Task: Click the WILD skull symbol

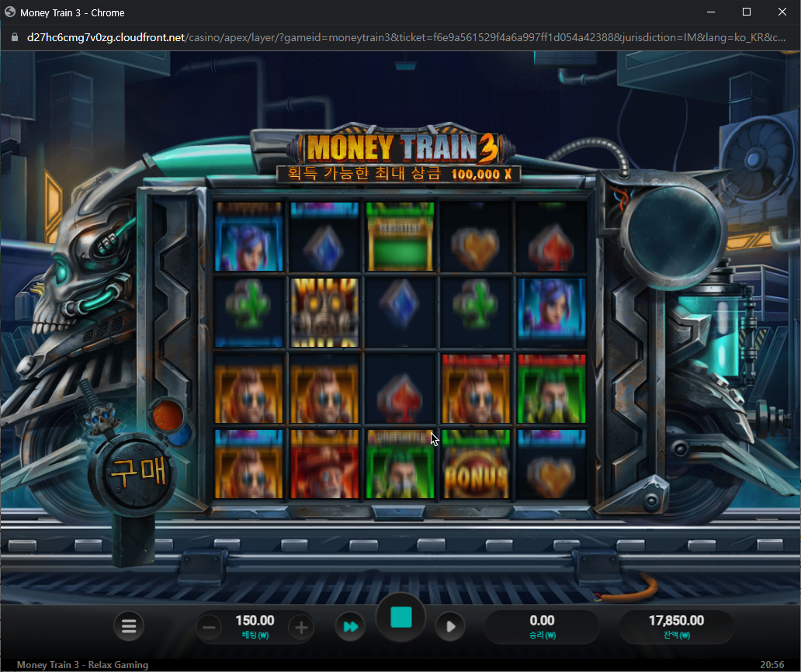Action: coord(324,313)
